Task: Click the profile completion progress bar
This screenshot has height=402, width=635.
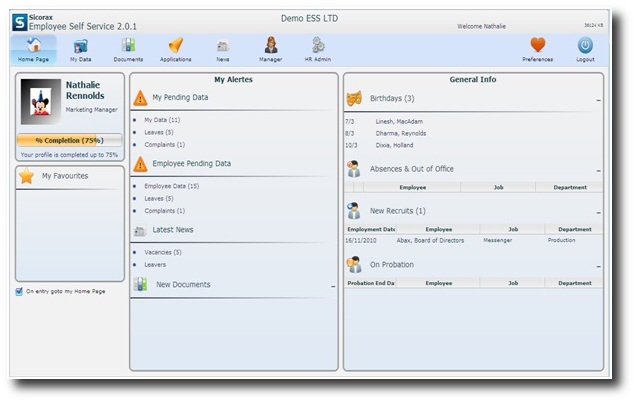Action: [x=69, y=141]
